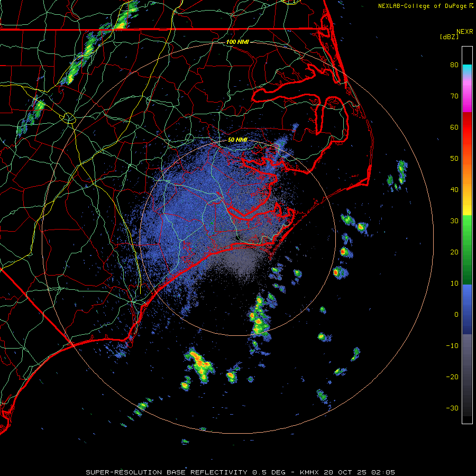Screen dimensions: 476x476
Task: Click the 20 dBZ value on scale
Action: point(454,252)
